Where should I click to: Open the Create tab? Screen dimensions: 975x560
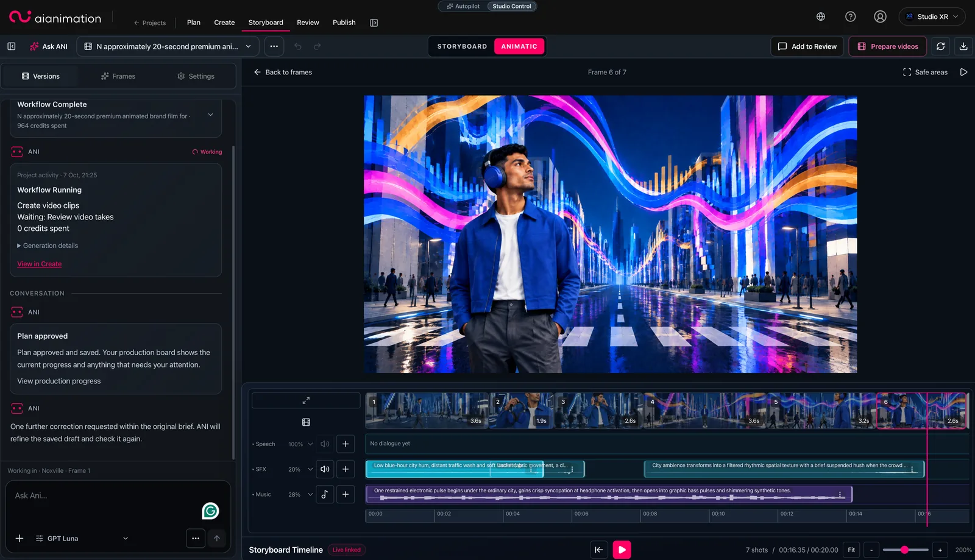pyautogui.click(x=224, y=23)
